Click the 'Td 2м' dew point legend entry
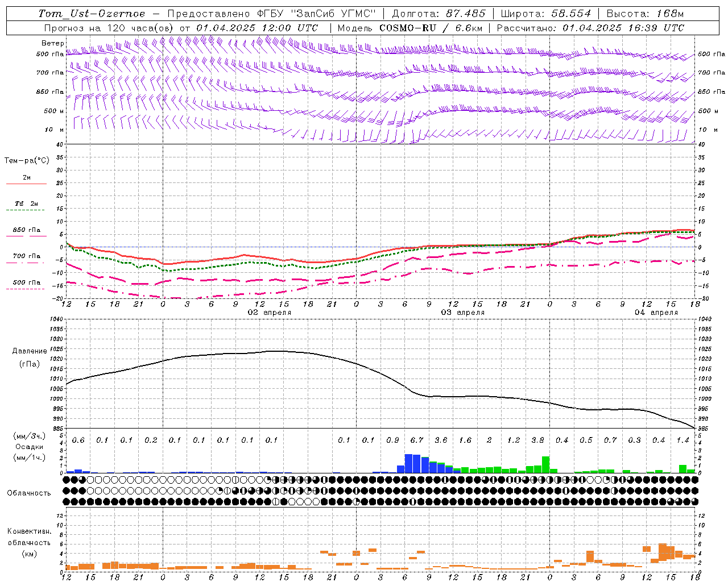The image size is (728, 582). click(26, 203)
